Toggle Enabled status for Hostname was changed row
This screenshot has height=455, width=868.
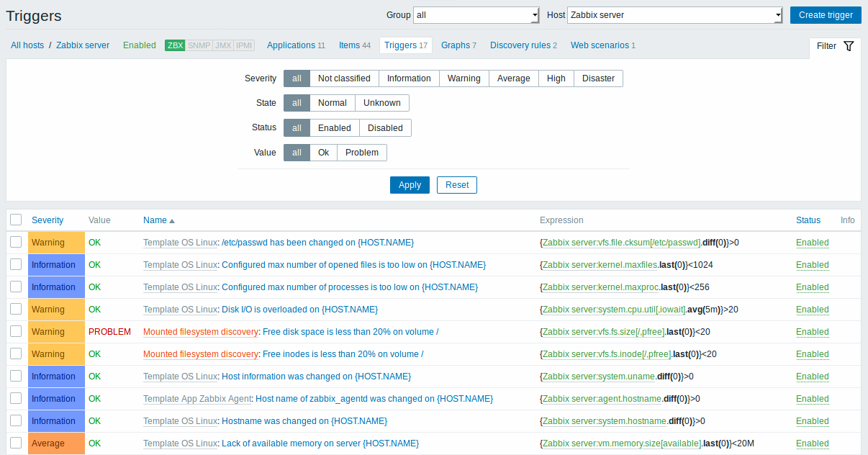[813, 421]
